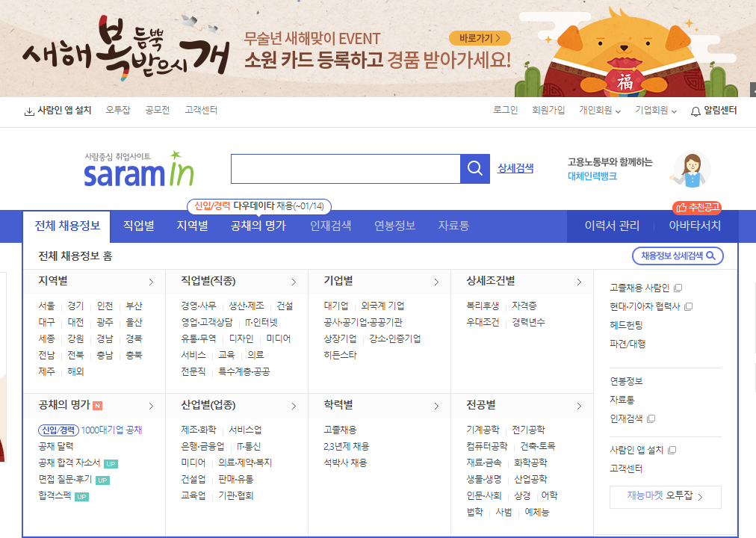Click the magnifier search button
This screenshot has height=538, width=756.
474,169
